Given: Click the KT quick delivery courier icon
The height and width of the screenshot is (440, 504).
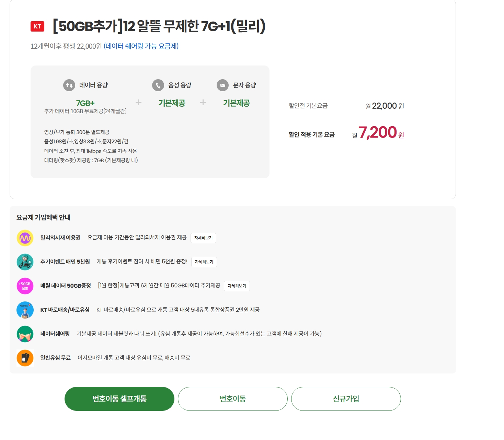Looking at the screenshot, I should tap(25, 310).
